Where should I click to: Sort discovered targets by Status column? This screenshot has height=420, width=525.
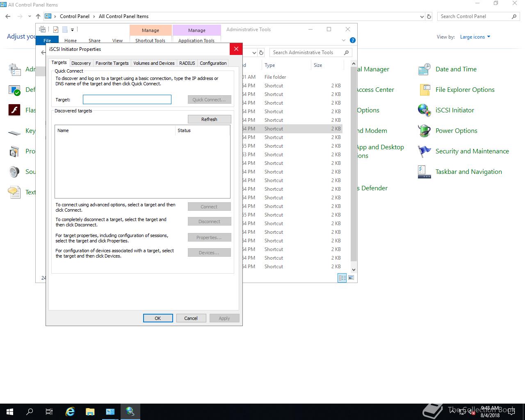(x=202, y=130)
